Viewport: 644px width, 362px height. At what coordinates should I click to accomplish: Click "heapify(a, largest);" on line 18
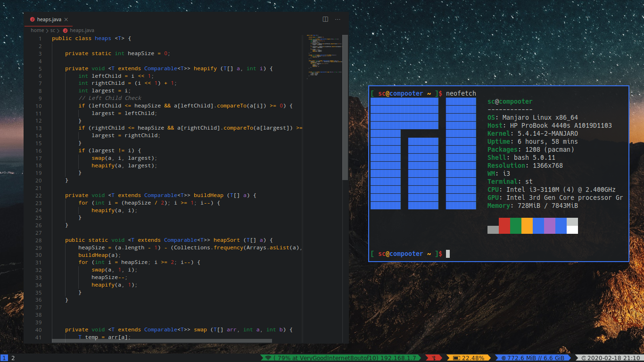[x=124, y=165]
